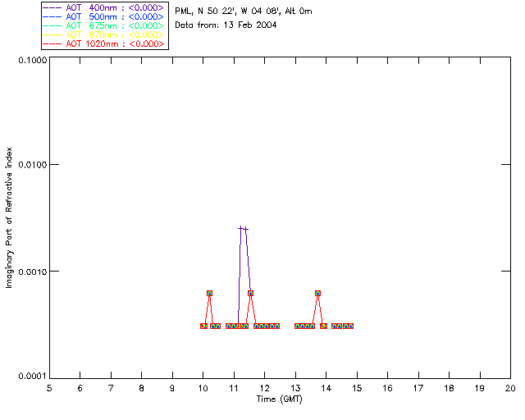Click the 0.1000 y-axis tick label

pyautogui.click(x=33, y=61)
